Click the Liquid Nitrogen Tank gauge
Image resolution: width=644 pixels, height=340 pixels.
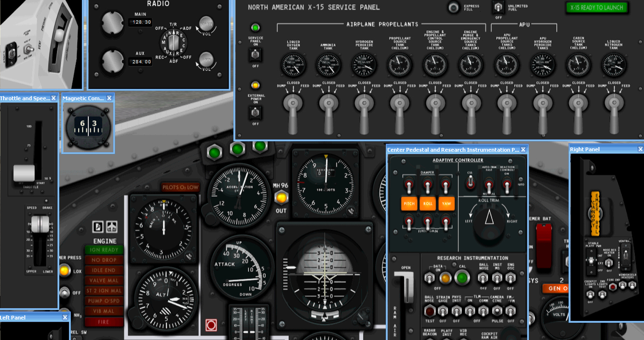click(614, 65)
